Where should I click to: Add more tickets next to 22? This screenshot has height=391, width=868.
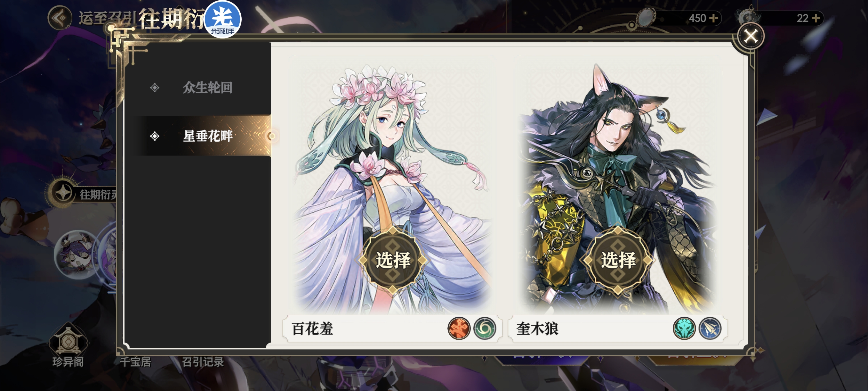click(x=816, y=18)
